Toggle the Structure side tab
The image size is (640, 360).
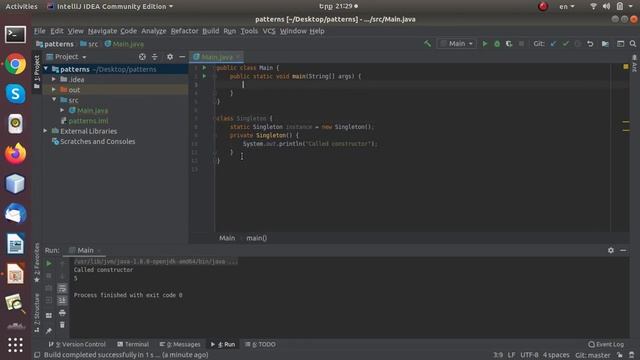(37, 312)
